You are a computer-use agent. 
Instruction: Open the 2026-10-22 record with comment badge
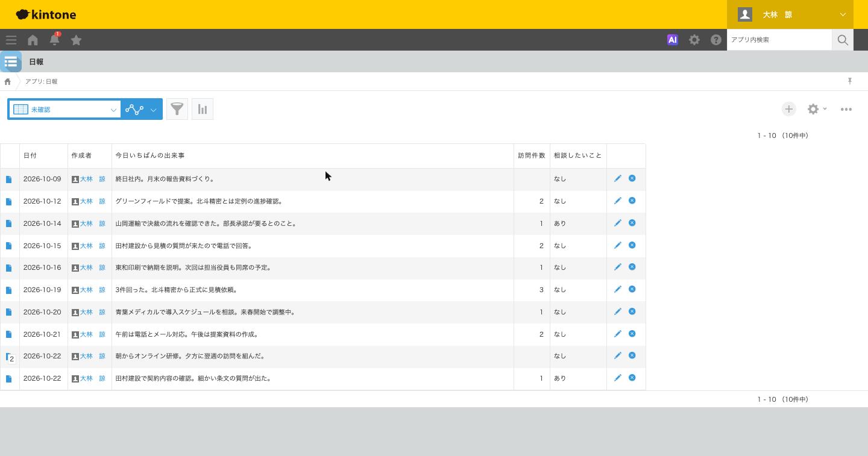(10, 357)
